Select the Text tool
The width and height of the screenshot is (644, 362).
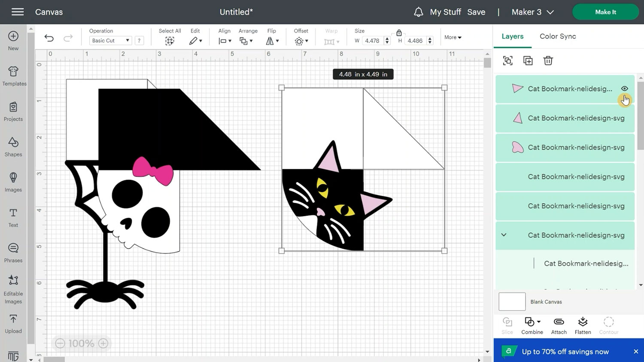(13, 217)
